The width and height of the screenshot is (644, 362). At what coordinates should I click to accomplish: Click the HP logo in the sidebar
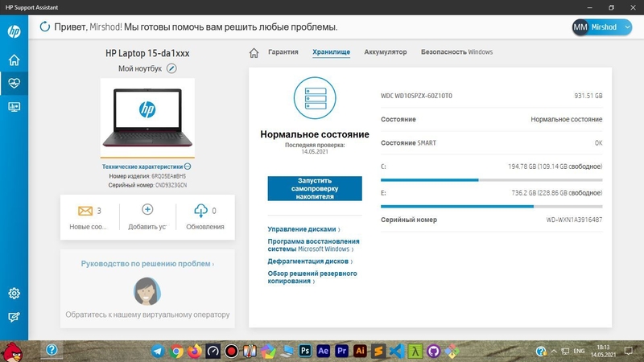[14, 31]
